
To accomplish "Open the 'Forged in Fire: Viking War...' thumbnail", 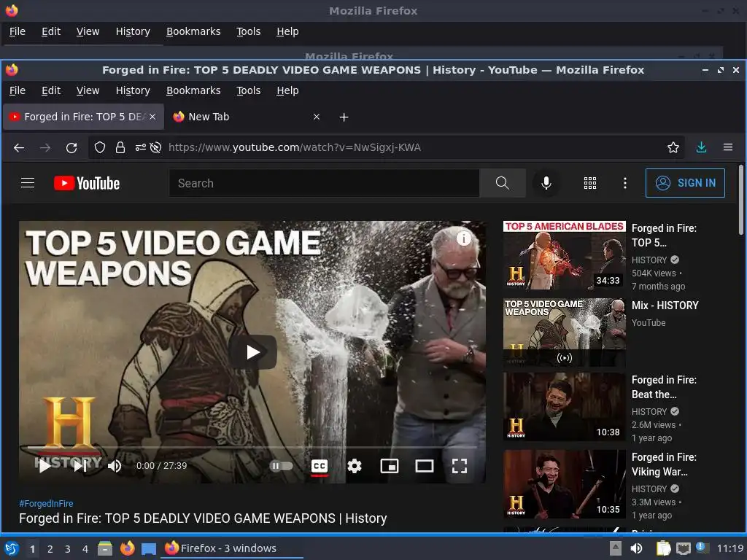I will 565,484.
